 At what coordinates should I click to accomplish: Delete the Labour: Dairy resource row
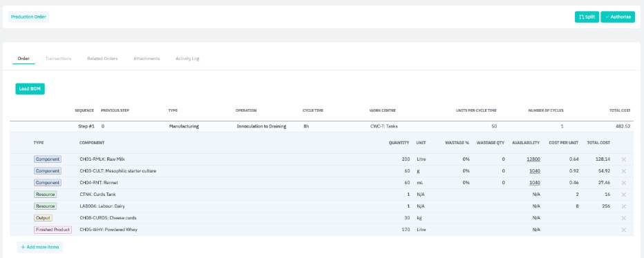pos(623,206)
